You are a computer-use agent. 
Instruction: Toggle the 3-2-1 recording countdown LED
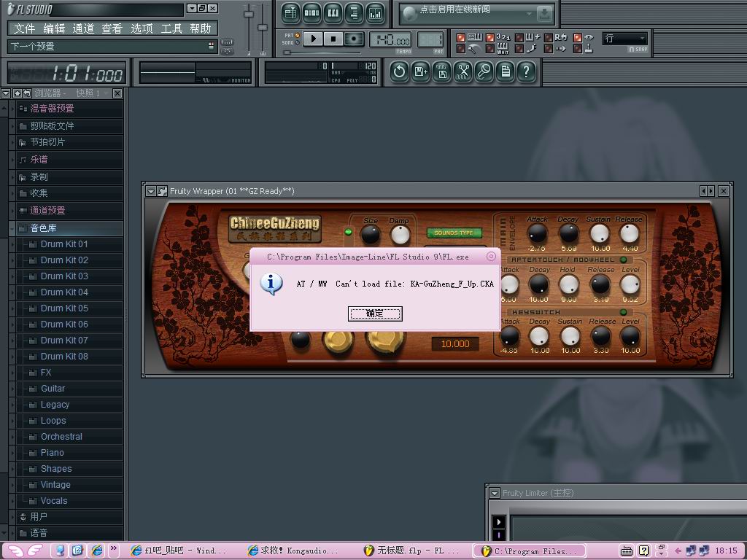pos(489,37)
